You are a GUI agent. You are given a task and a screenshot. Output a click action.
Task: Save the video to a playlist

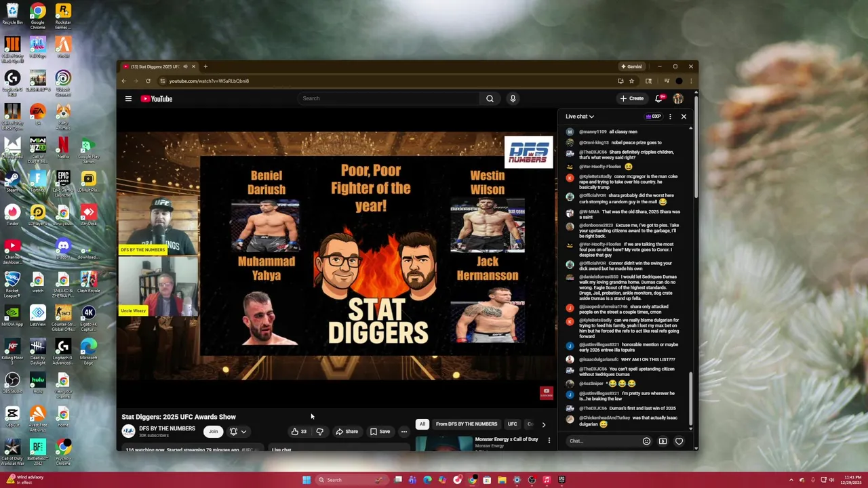(x=380, y=432)
